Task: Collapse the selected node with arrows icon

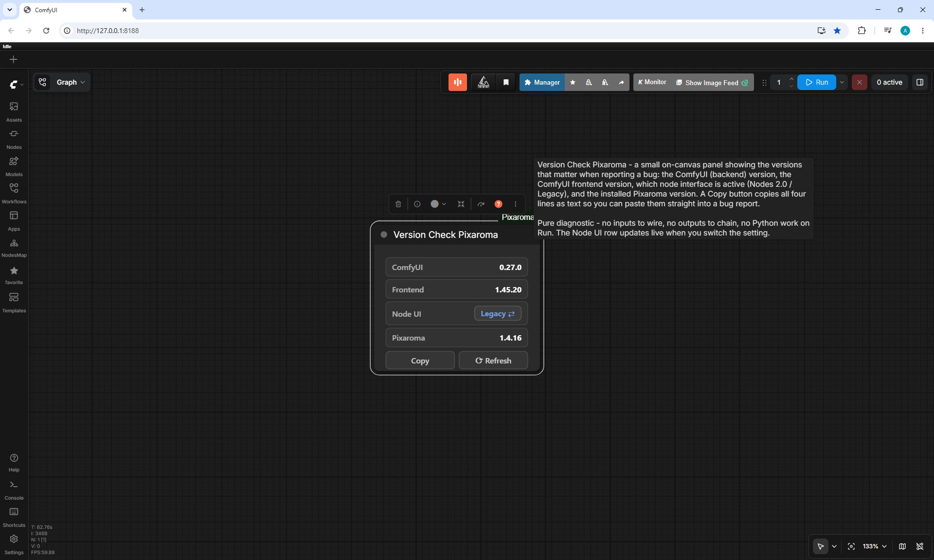Action: tap(461, 204)
